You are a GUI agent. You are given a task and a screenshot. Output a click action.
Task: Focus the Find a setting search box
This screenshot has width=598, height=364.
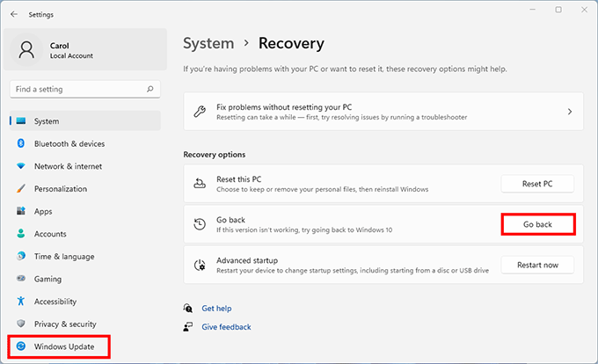coord(85,89)
